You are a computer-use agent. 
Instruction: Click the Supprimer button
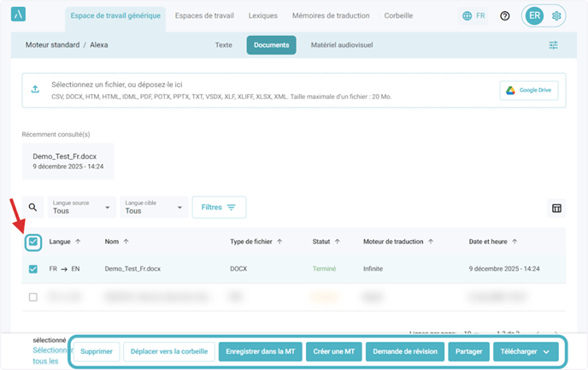tap(96, 351)
